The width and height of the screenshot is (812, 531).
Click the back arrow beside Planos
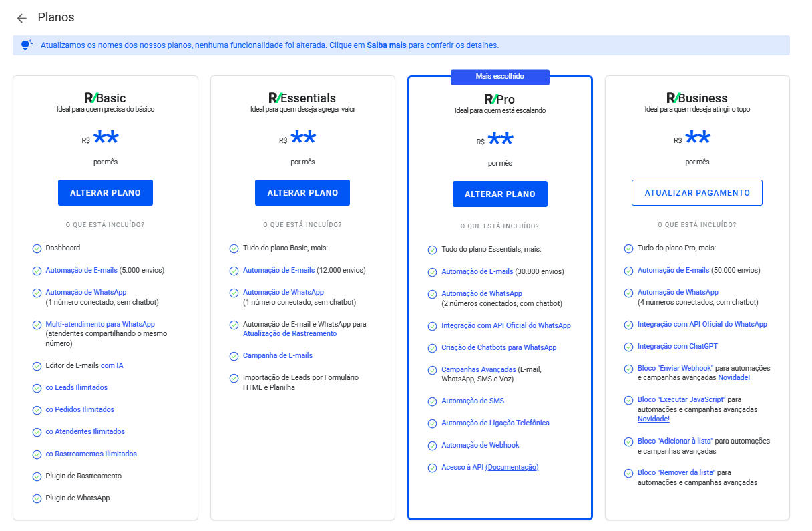[22, 18]
